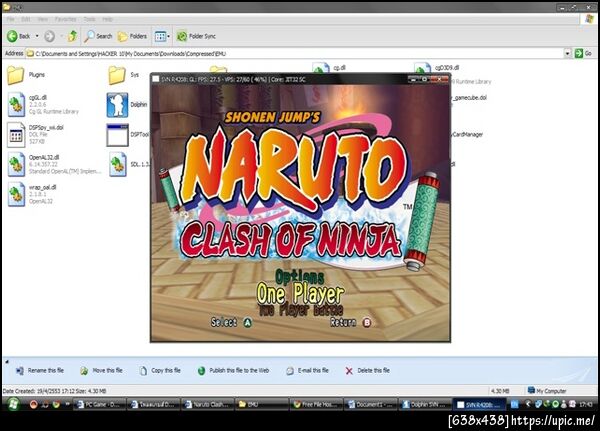Click Move this file task
600x431 pixels.
(101, 371)
